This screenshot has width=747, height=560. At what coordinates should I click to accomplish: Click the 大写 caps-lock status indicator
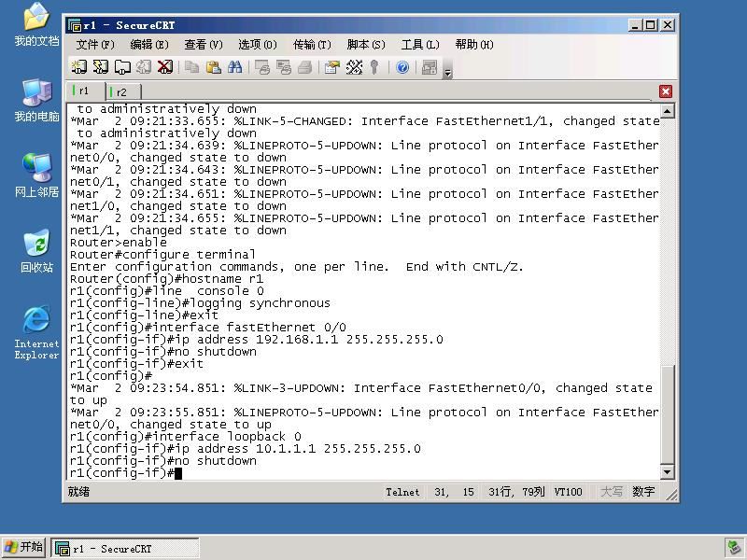[x=612, y=492]
